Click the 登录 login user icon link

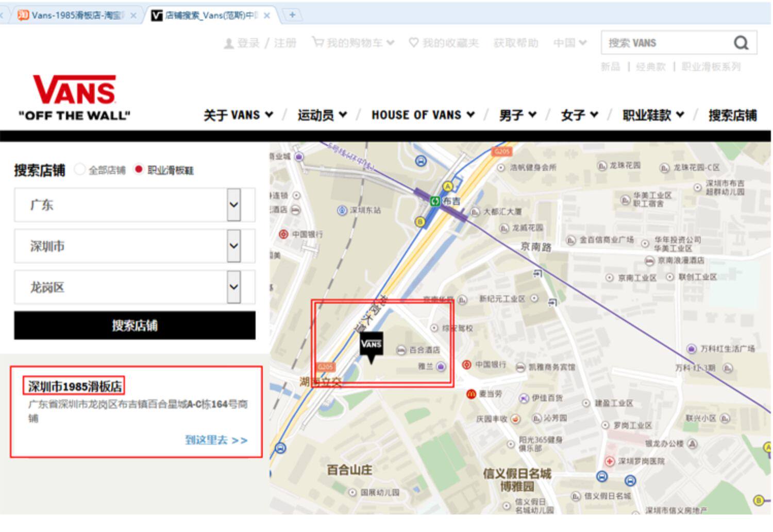tap(241, 43)
